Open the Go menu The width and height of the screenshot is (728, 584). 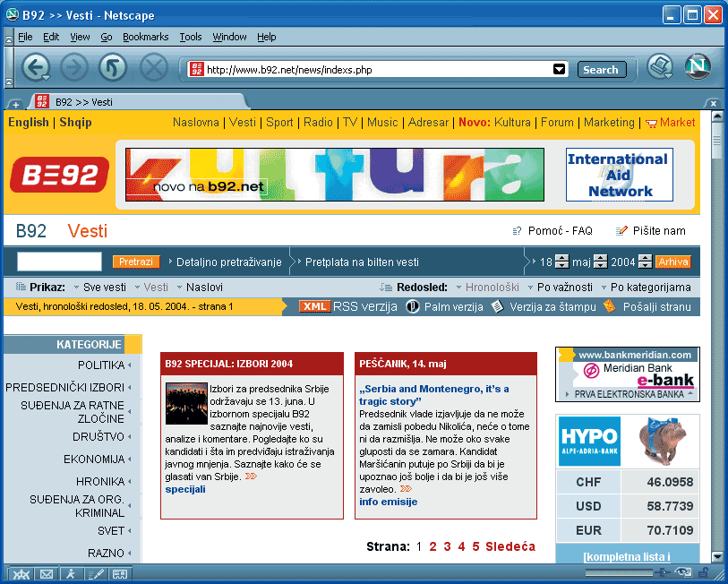pos(107,37)
